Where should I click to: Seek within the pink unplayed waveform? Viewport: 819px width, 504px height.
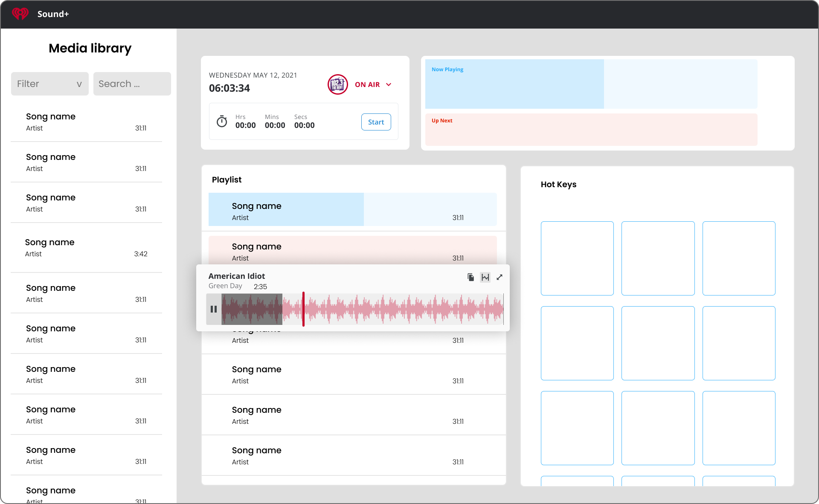coord(403,309)
